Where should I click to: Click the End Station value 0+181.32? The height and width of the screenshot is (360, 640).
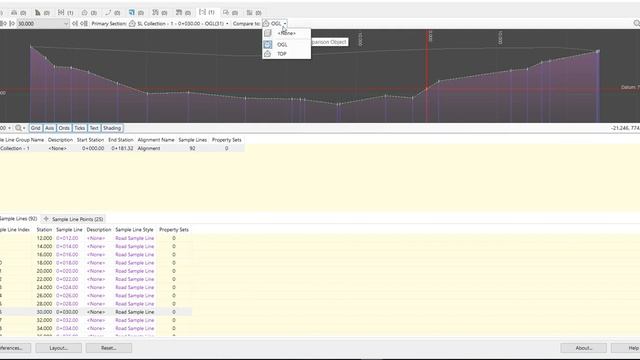coord(122,149)
